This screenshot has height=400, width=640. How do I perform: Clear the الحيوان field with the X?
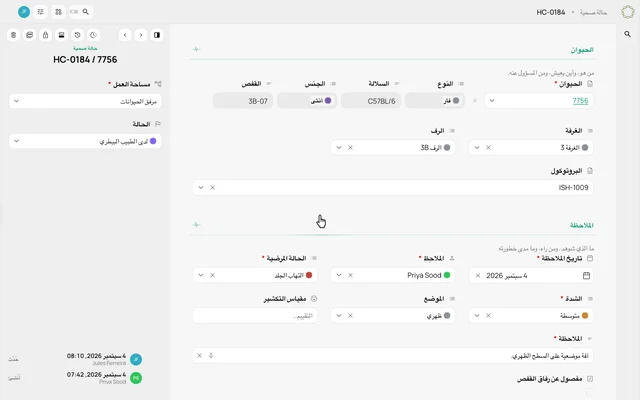[475, 101]
